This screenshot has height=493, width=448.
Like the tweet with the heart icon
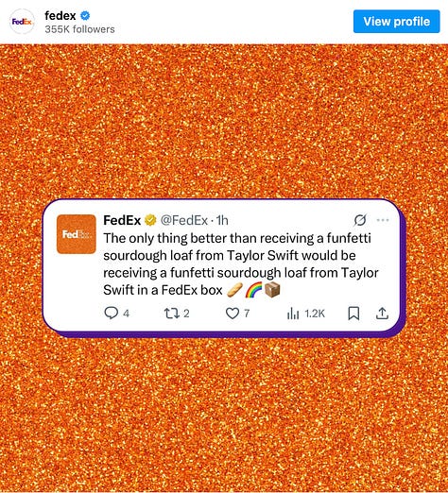point(233,314)
